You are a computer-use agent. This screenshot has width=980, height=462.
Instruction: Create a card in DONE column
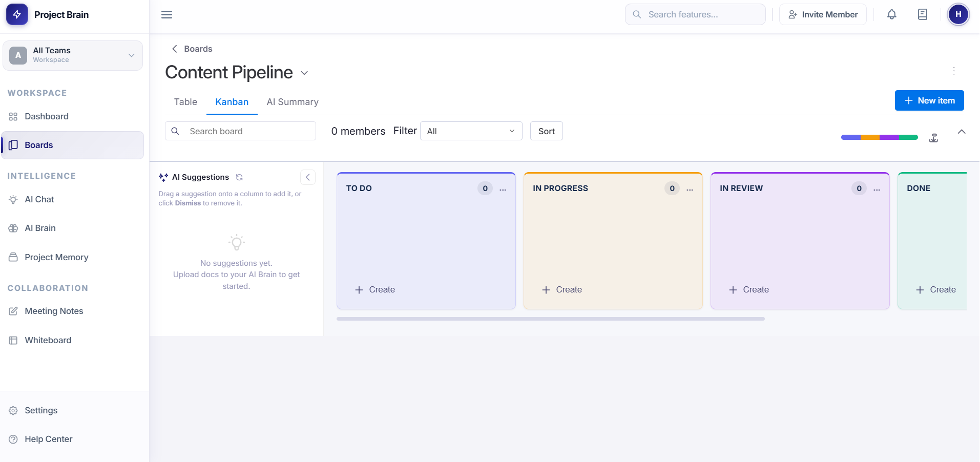[x=936, y=289]
